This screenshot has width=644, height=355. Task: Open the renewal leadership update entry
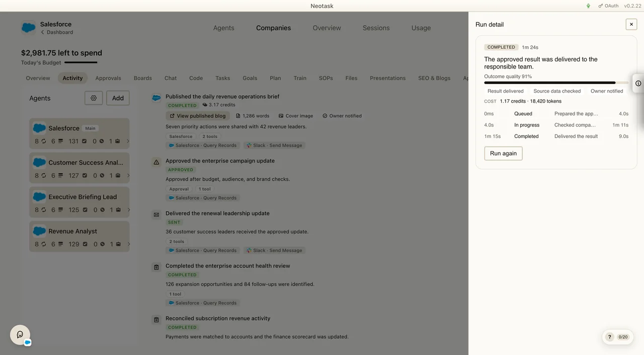pyautogui.click(x=217, y=214)
